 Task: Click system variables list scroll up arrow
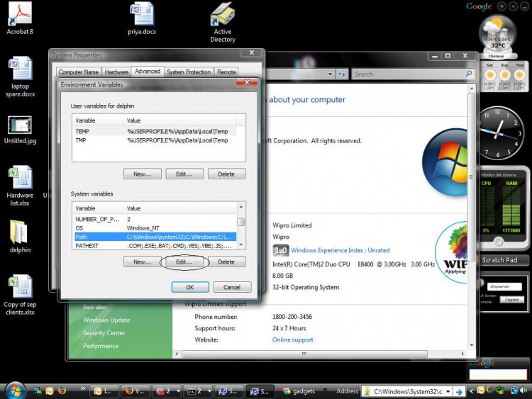pyautogui.click(x=241, y=206)
